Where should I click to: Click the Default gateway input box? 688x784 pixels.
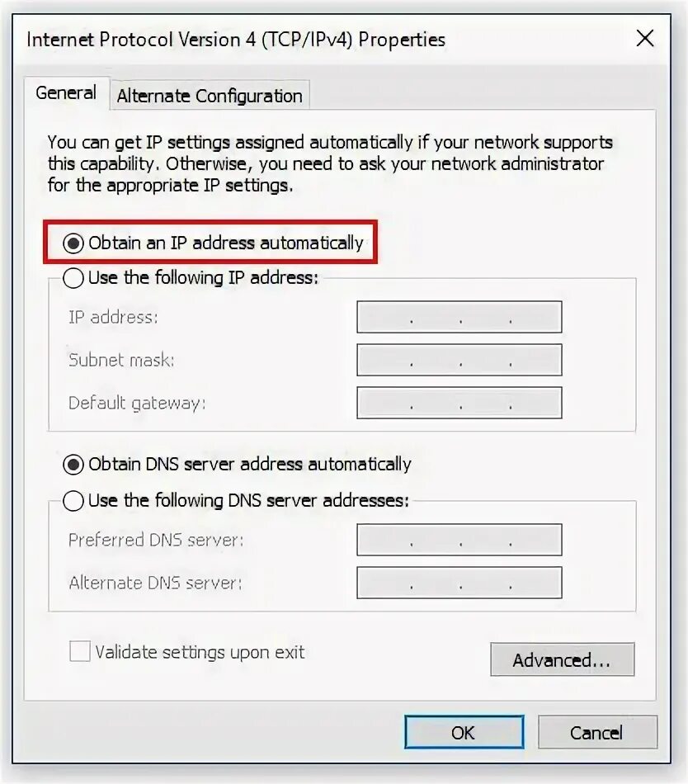[x=459, y=403]
